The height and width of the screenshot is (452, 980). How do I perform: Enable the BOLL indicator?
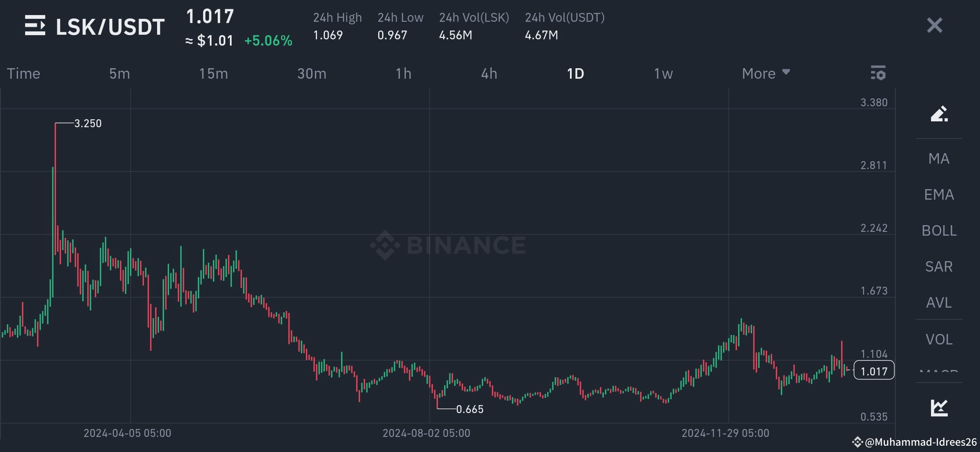point(939,230)
